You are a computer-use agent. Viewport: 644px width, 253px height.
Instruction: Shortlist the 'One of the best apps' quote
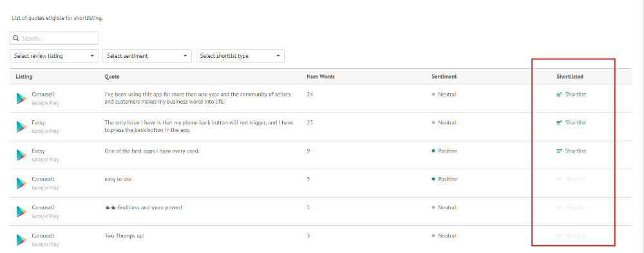571,151
